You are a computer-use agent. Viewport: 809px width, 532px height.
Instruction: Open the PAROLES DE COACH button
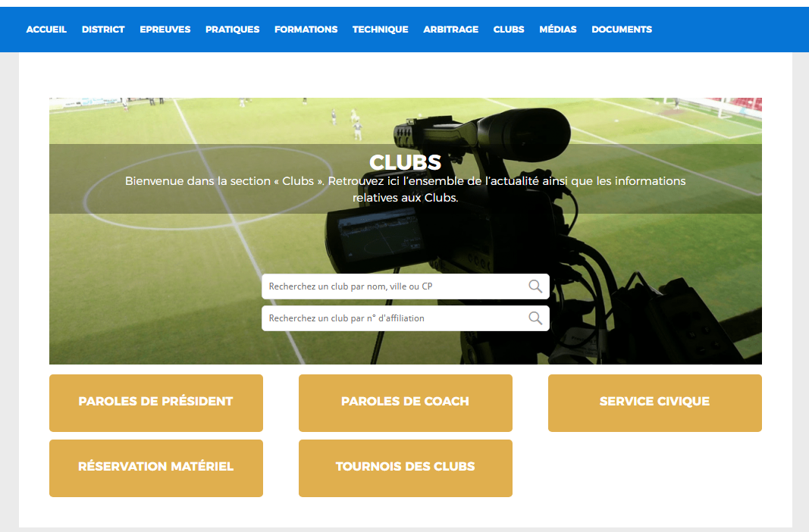(406, 403)
